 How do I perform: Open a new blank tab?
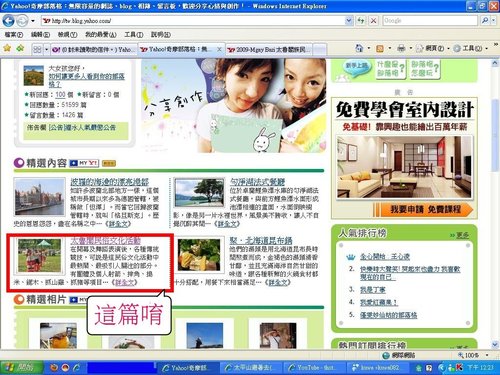[x=319, y=50]
